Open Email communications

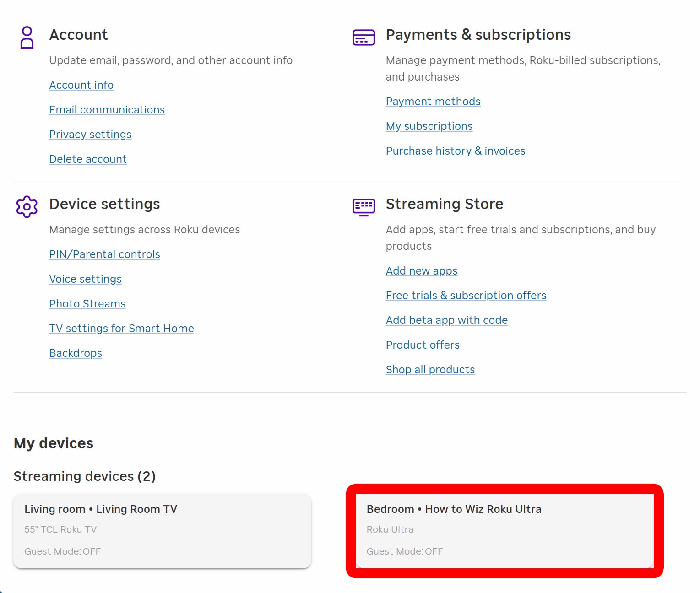click(x=107, y=110)
